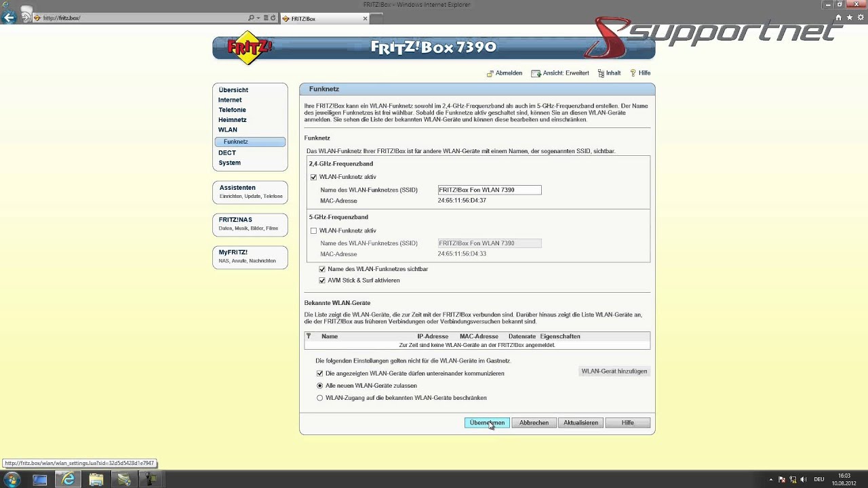
Task: Open the Übersicht menu item
Action: coord(233,90)
